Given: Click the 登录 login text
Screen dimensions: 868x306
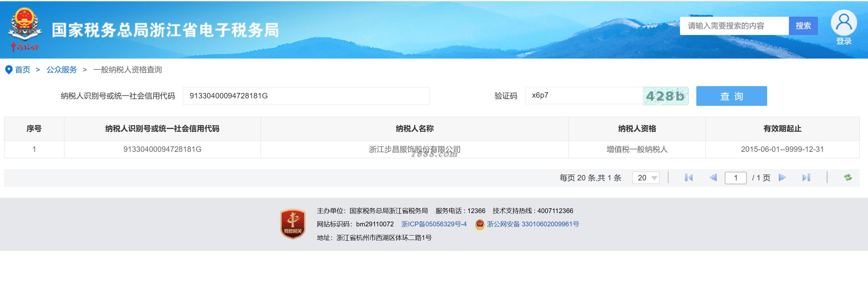Looking at the screenshot, I should (x=843, y=41).
